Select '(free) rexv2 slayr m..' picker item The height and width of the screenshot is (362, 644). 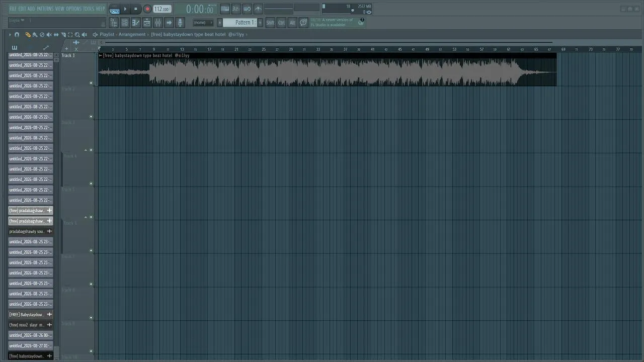pyautogui.click(x=31, y=325)
